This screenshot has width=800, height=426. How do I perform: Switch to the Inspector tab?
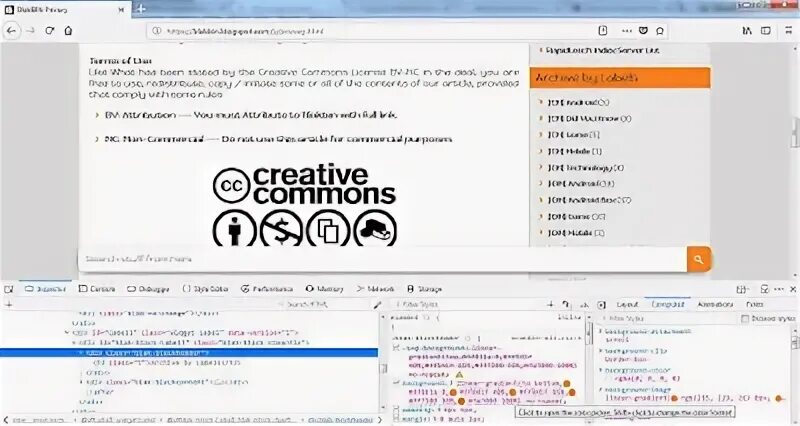tap(45, 289)
